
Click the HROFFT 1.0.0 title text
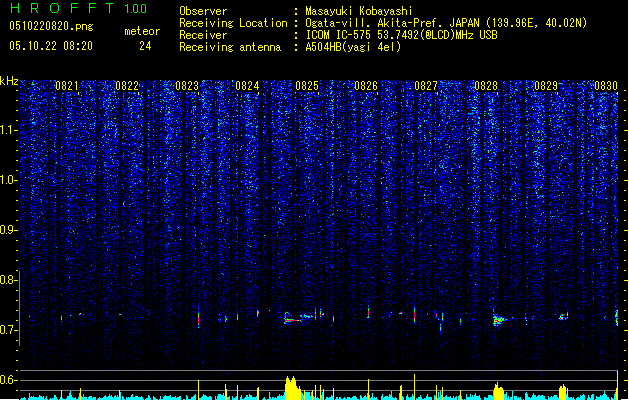point(78,8)
